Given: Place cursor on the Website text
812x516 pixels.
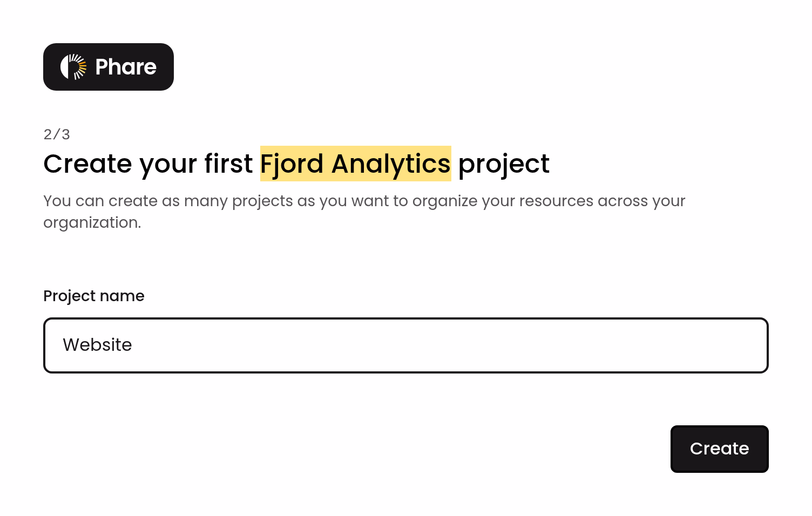Looking at the screenshot, I should [97, 345].
